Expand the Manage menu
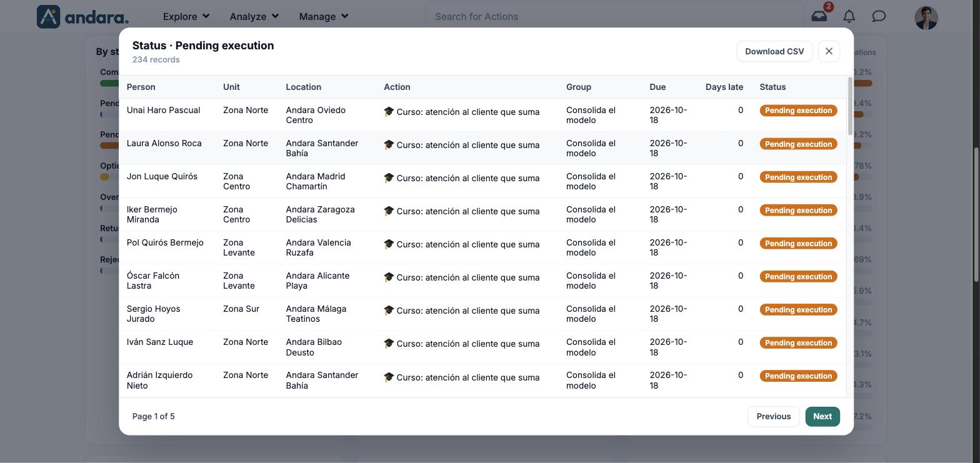This screenshot has width=980, height=463. [x=324, y=16]
